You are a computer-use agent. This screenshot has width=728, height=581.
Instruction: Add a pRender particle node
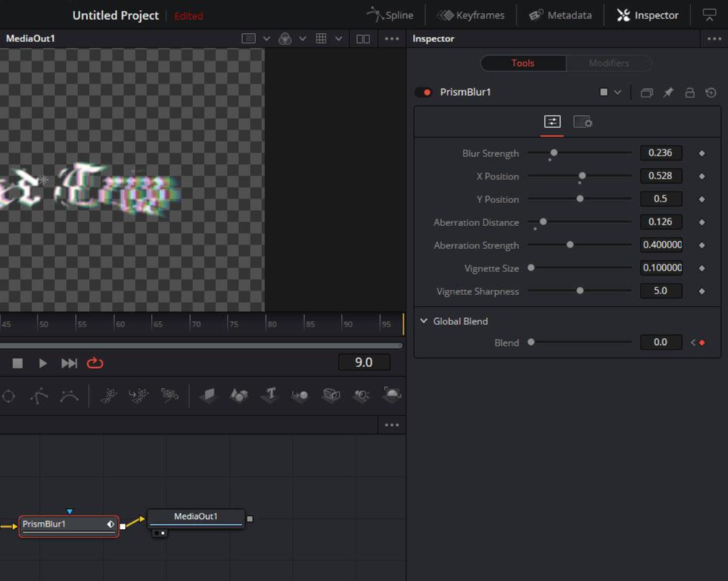click(169, 396)
